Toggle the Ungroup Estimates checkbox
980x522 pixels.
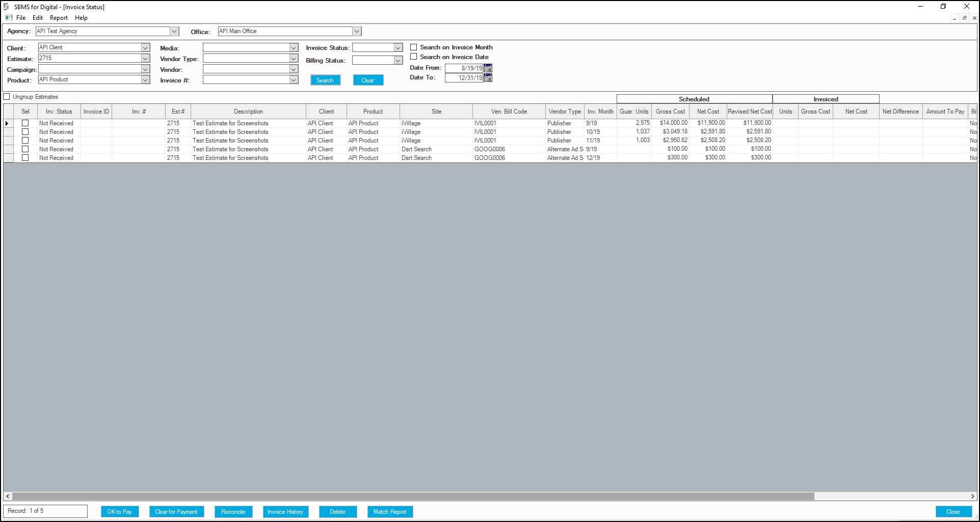point(7,97)
